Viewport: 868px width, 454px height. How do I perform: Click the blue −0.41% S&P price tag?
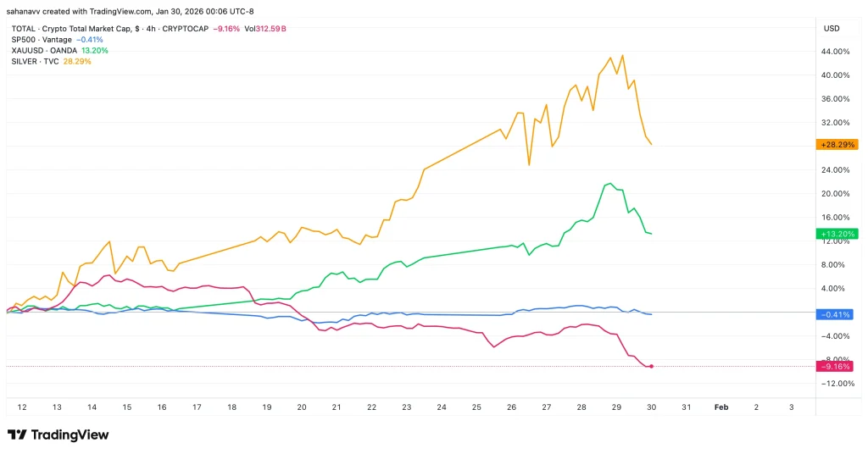837,314
